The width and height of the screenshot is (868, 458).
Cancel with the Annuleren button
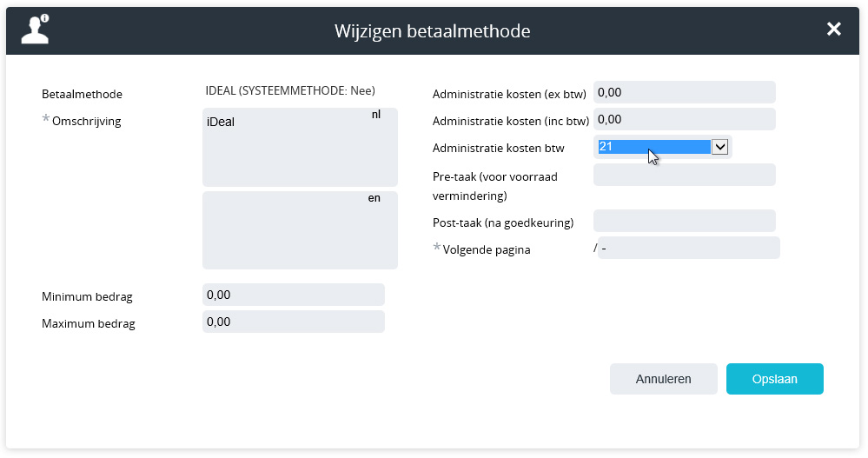[663, 379]
